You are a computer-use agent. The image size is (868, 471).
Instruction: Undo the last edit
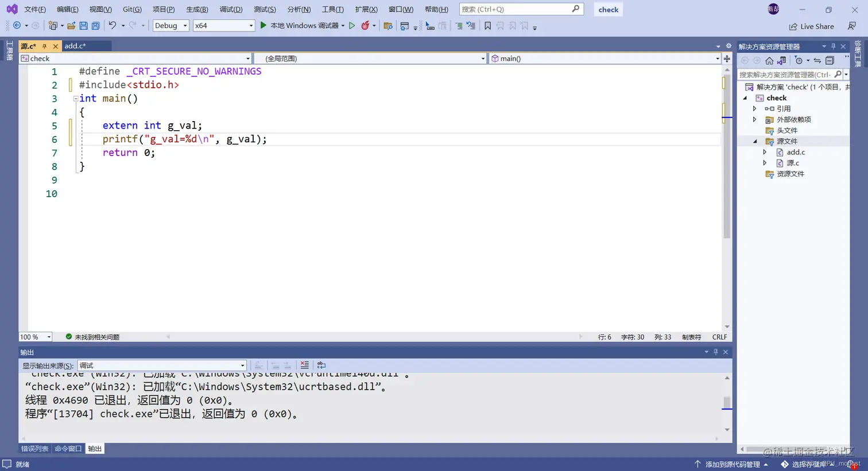[113, 26]
